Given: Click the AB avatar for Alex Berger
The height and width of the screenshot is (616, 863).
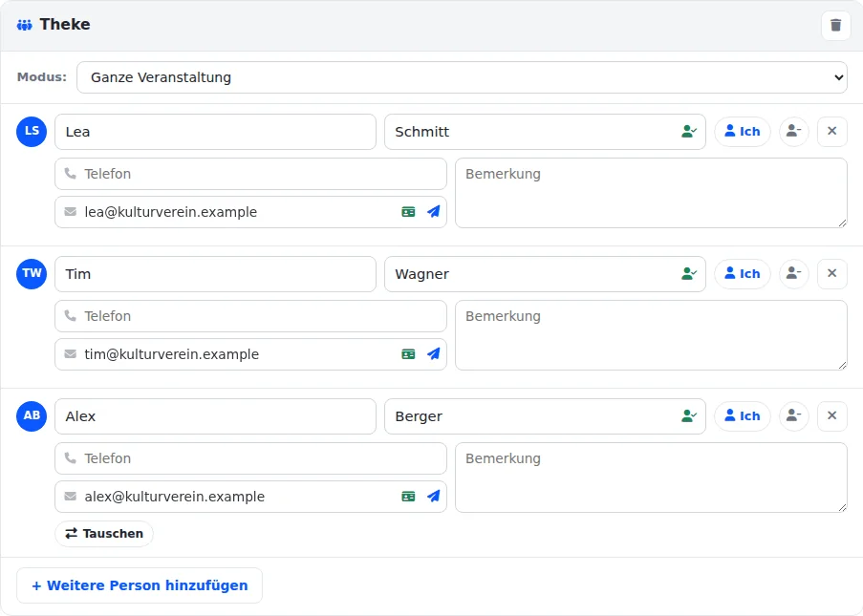Looking at the screenshot, I should click(x=32, y=416).
